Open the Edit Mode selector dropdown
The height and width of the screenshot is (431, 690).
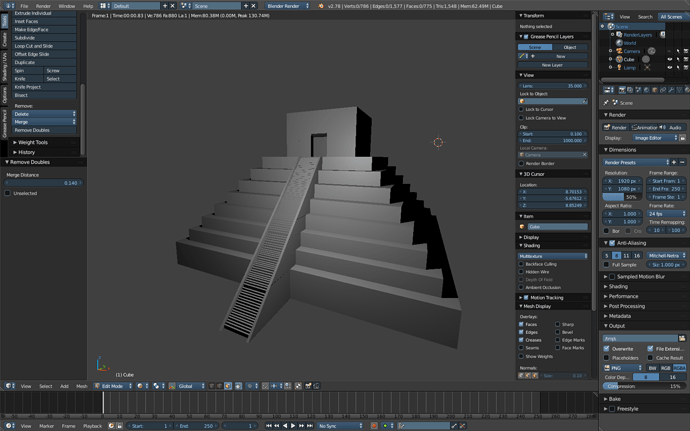point(113,386)
